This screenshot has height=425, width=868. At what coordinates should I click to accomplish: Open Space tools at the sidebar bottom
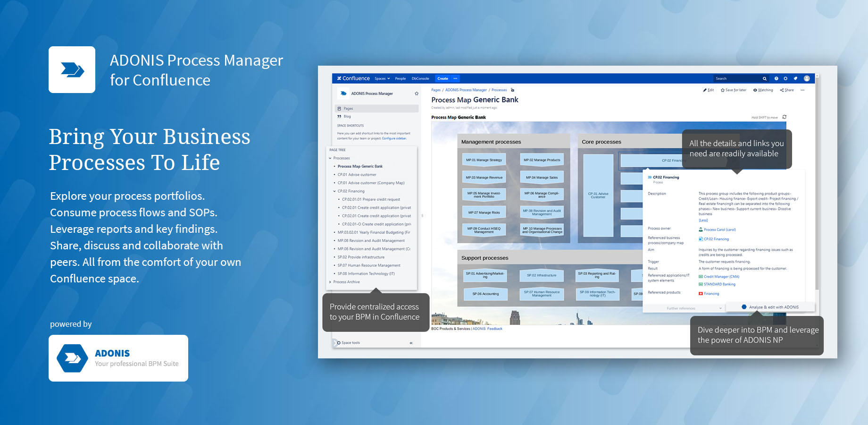(x=351, y=342)
